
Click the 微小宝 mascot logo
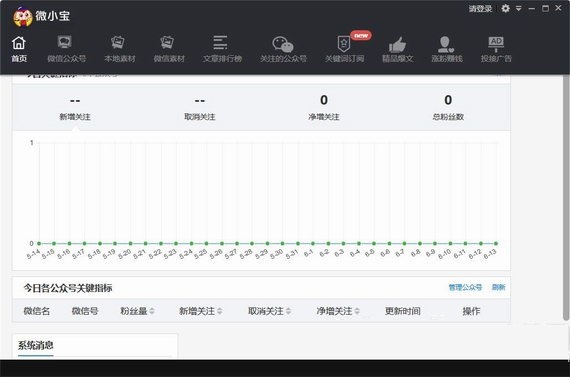pos(23,16)
